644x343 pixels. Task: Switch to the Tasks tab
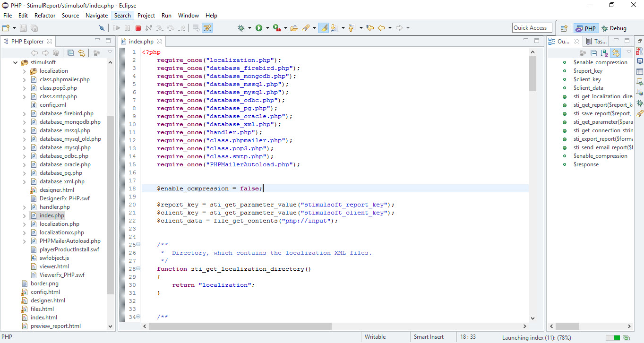tap(596, 42)
